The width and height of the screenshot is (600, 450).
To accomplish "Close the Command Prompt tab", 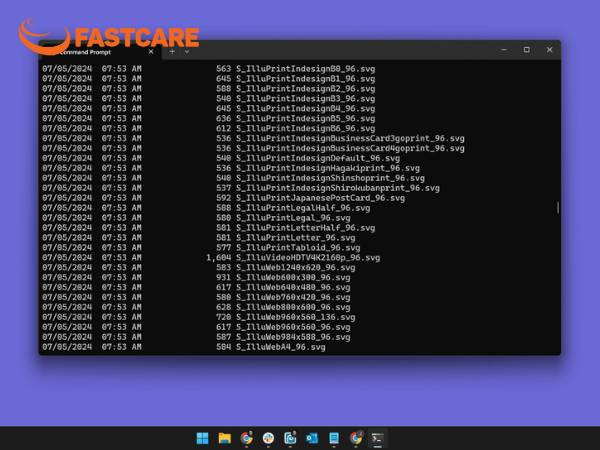I will [x=151, y=52].
